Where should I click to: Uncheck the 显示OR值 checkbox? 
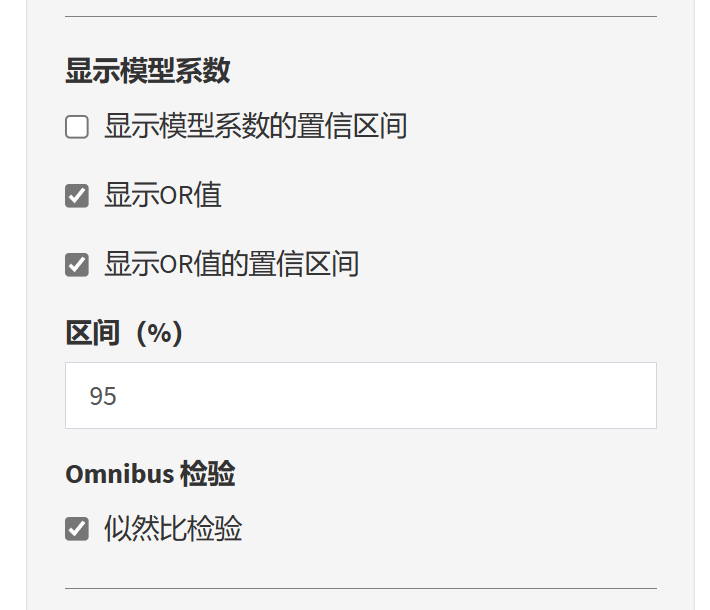(x=77, y=195)
